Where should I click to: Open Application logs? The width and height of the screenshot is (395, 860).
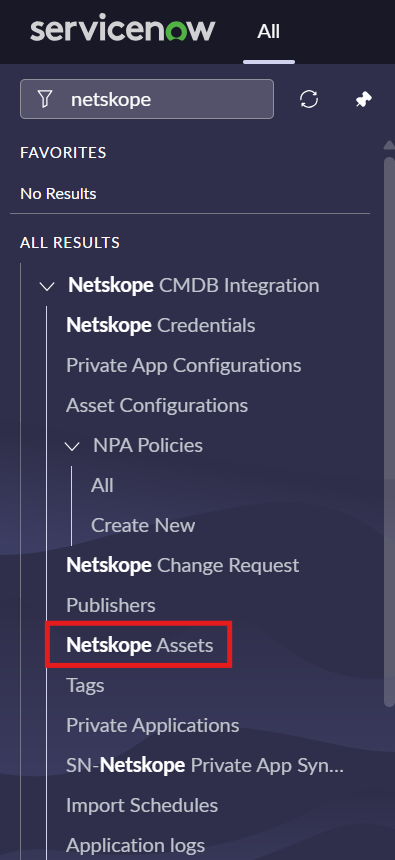[x=136, y=845]
